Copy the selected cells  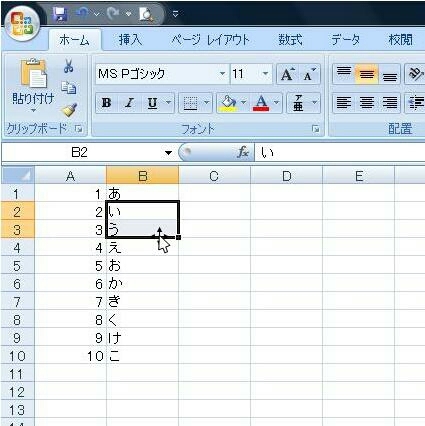69,87
